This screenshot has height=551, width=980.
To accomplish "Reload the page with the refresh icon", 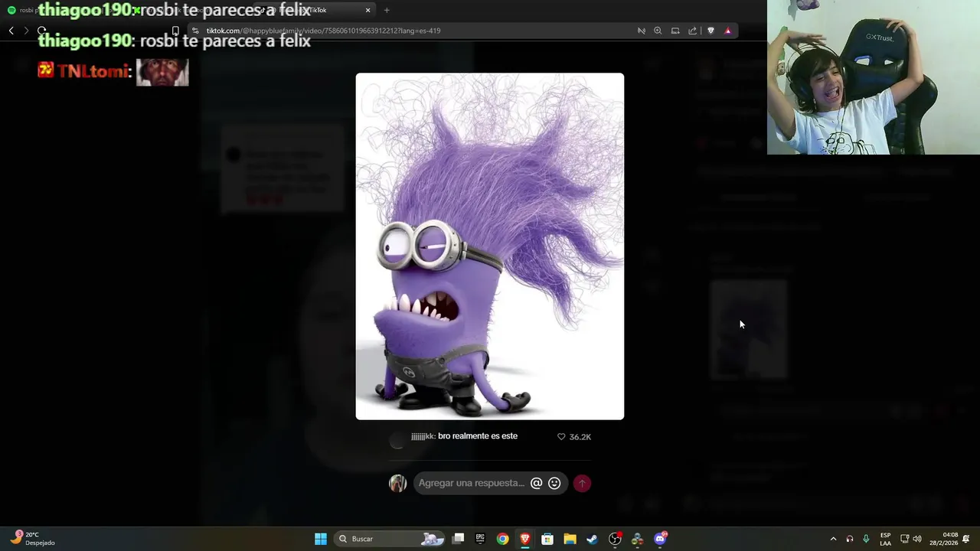I will (42, 31).
